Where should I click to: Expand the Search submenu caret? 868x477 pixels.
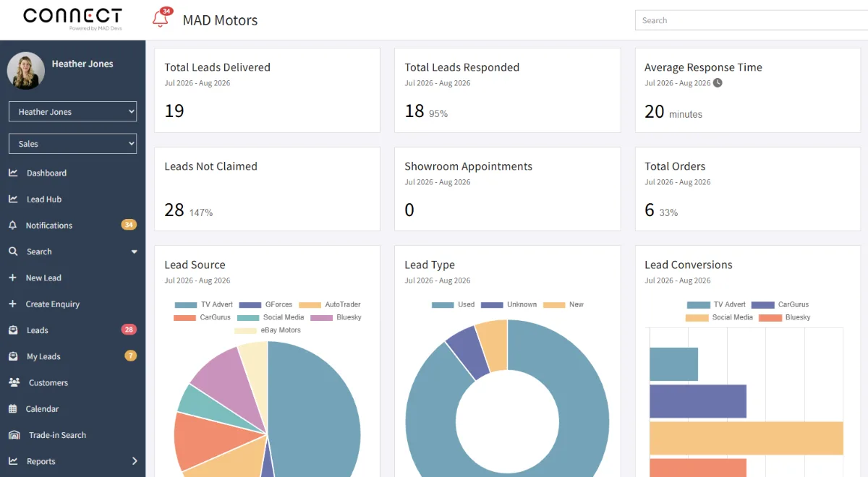tap(134, 252)
